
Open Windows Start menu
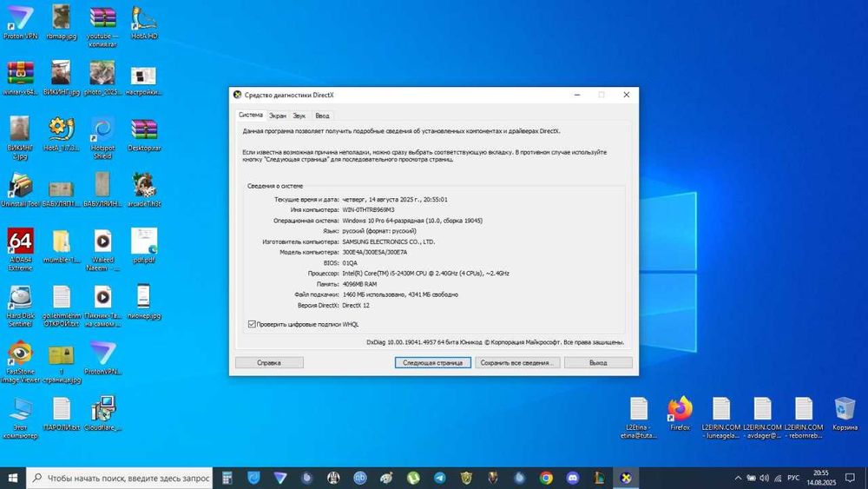(x=13, y=478)
